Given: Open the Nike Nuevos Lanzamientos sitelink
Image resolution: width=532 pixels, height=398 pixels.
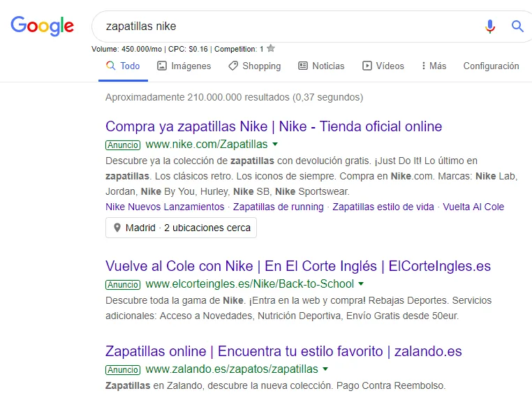Looking at the screenshot, I should [x=165, y=207].
